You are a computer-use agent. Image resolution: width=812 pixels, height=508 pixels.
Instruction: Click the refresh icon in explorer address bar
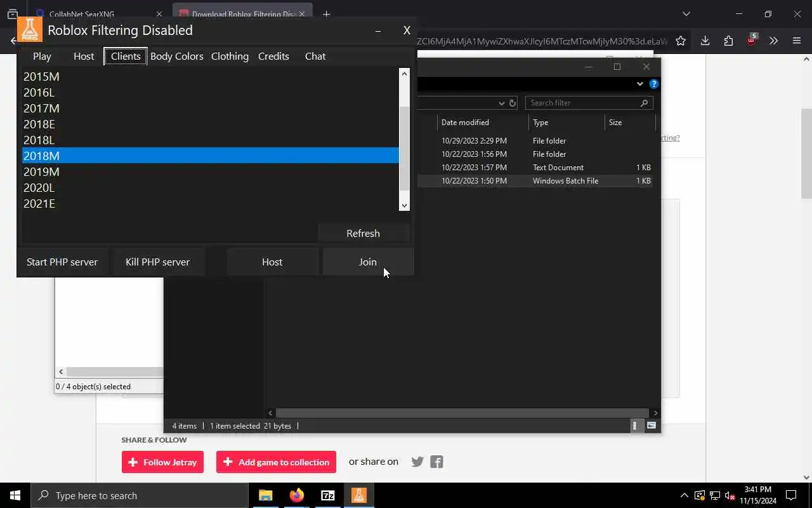[x=513, y=103]
